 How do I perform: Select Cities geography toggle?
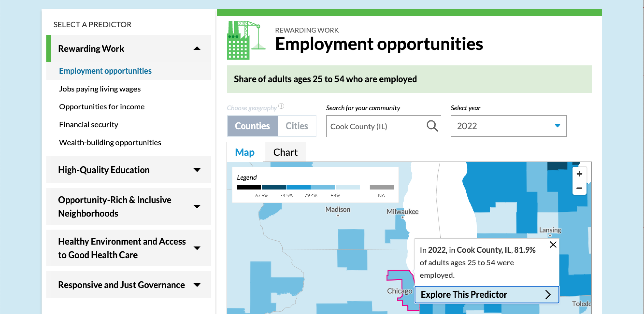click(297, 126)
